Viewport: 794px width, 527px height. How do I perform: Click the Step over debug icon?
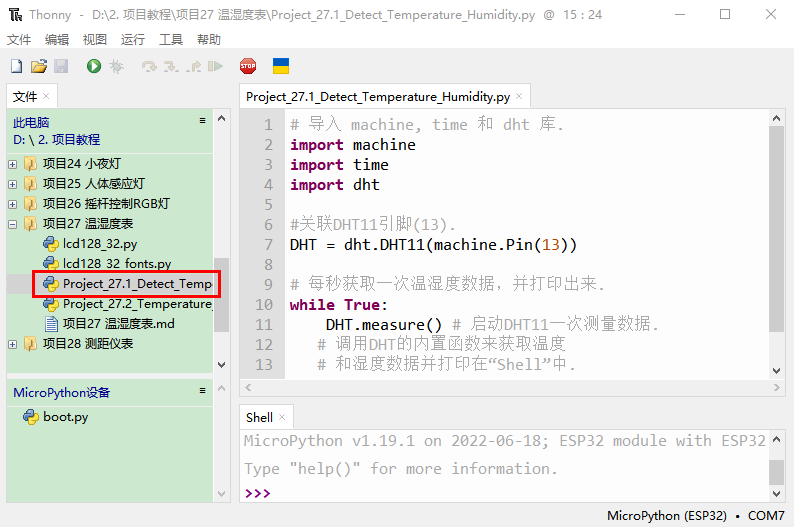(149, 66)
